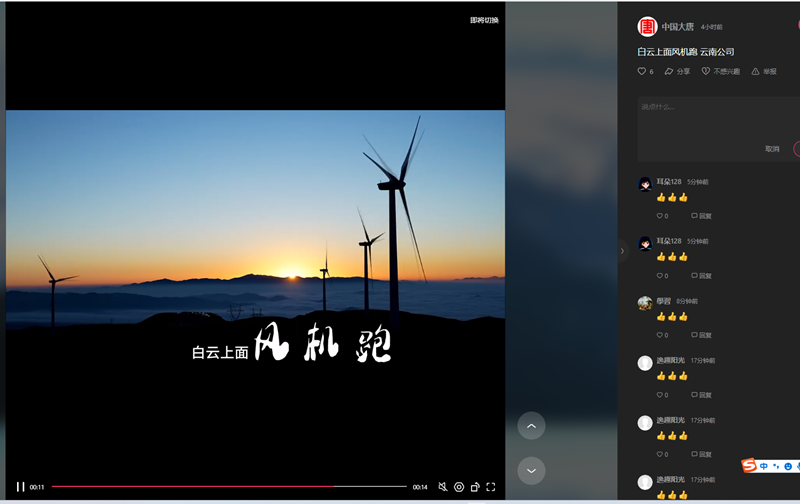This screenshot has height=504, width=800.
Task: Pause the video playback
Action: [x=20, y=487]
